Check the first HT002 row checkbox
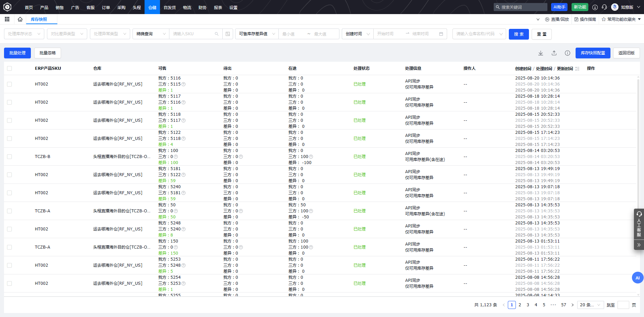The image size is (644, 317). tap(9, 84)
